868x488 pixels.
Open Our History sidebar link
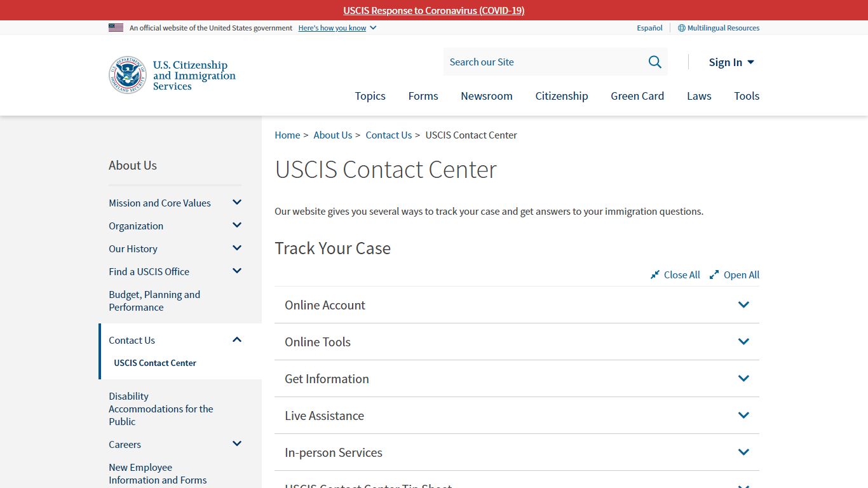pyautogui.click(x=133, y=248)
